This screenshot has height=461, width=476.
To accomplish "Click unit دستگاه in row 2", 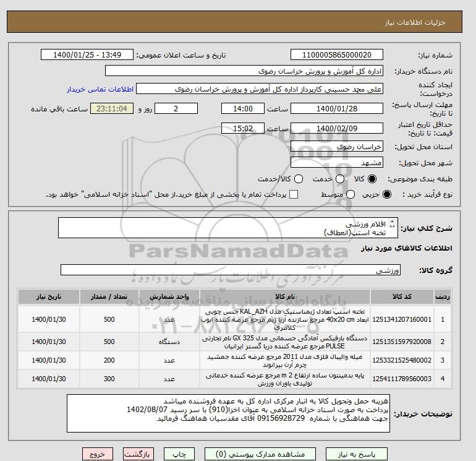I will click(x=169, y=342).
